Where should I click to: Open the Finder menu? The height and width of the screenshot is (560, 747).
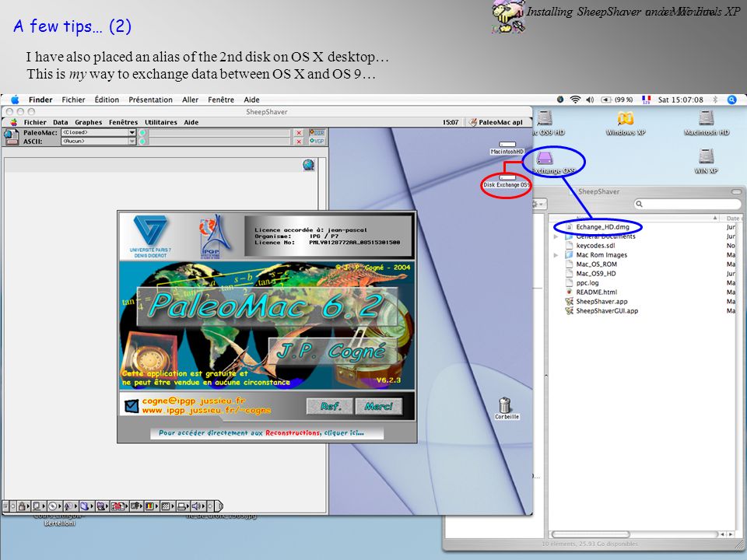pyautogui.click(x=40, y=100)
